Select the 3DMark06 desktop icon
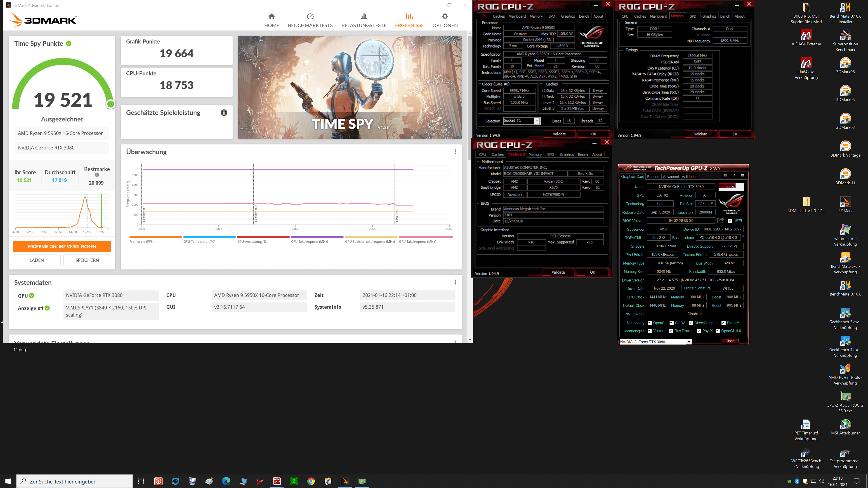Image resolution: width=868 pixels, height=488 pixels. pyautogui.click(x=845, y=65)
